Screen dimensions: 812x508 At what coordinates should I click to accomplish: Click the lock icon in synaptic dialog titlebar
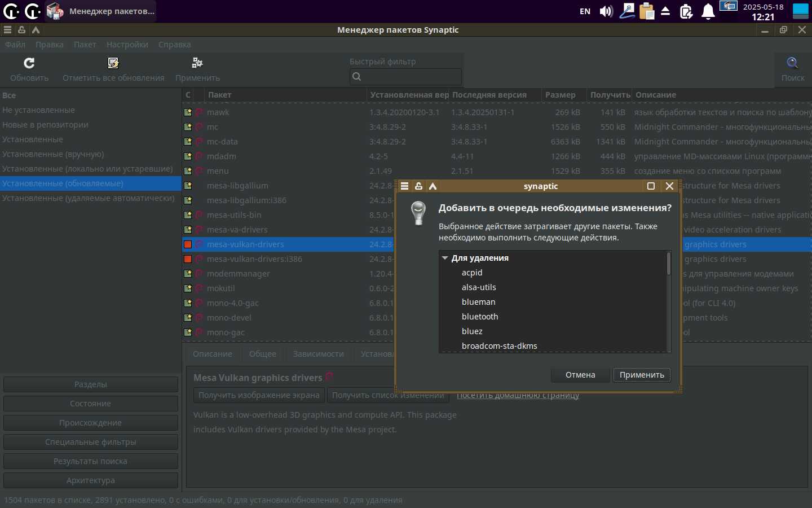[x=418, y=186]
